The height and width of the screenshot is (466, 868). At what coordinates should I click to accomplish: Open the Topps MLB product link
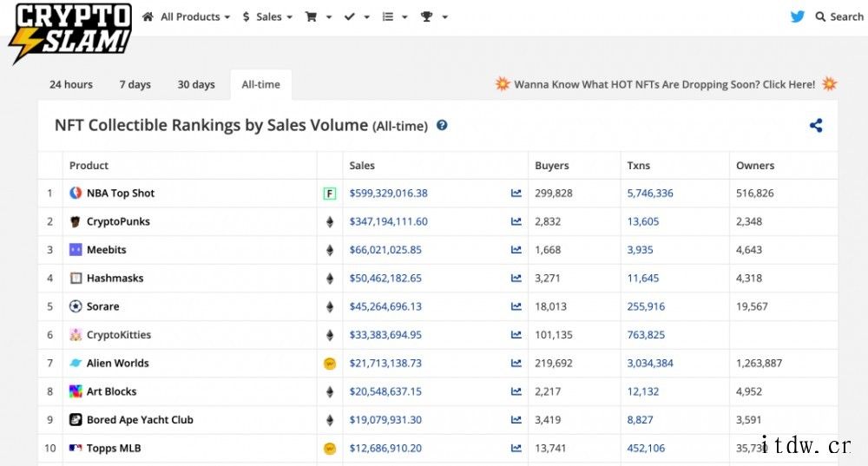click(114, 449)
